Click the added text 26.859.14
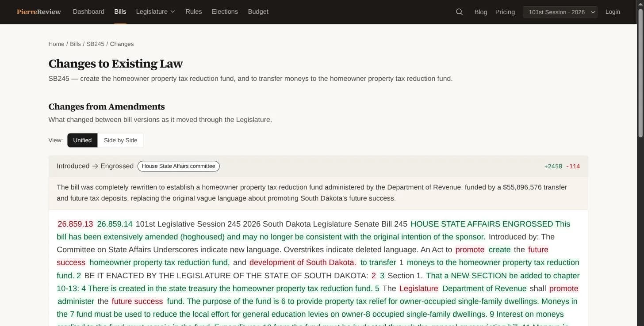This screenshot has width=644, height=326. 115,224
